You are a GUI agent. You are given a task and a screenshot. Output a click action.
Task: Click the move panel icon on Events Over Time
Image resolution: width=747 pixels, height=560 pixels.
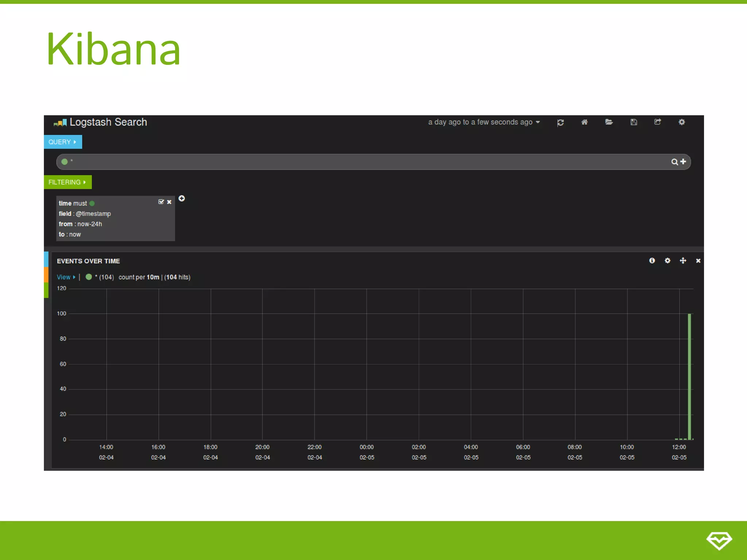click(x=683, y=260)
